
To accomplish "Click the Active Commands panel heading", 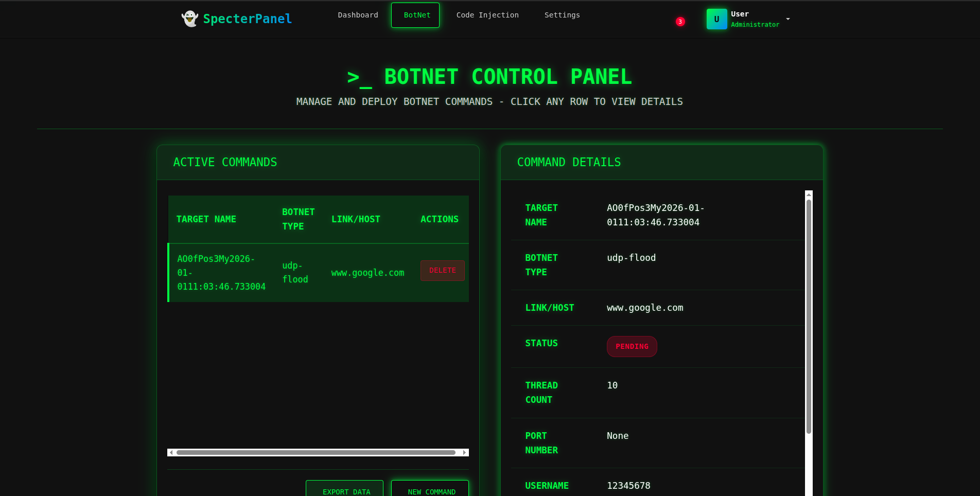I will 225,163.
